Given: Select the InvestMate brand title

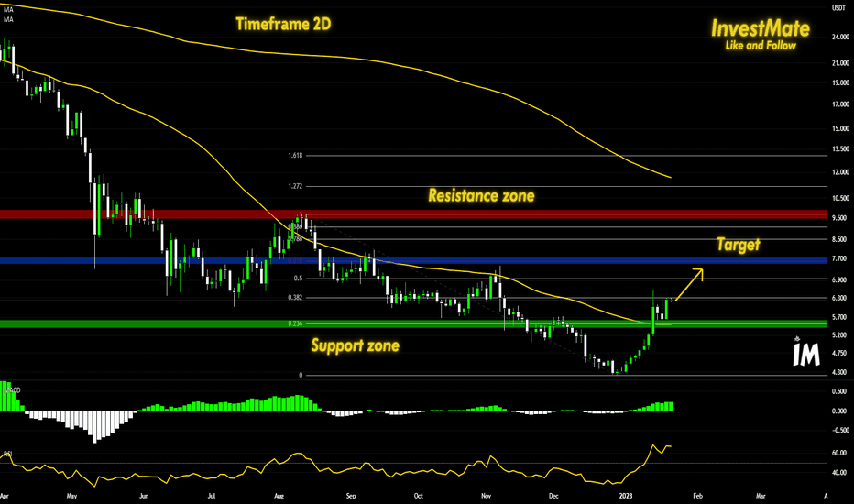Looking at the screenshot, I should pyautogui.click(x=761, y=28).
